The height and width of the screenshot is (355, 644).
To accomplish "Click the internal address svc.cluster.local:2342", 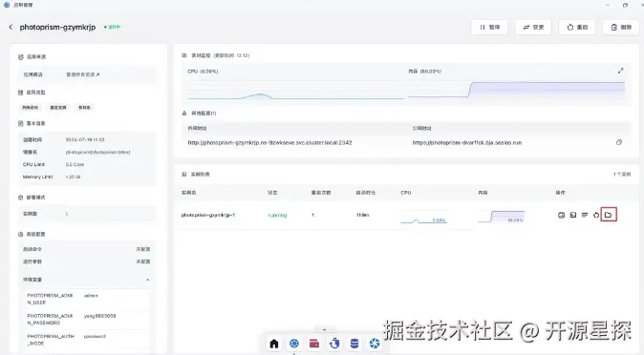I will (x=269, y=143).
